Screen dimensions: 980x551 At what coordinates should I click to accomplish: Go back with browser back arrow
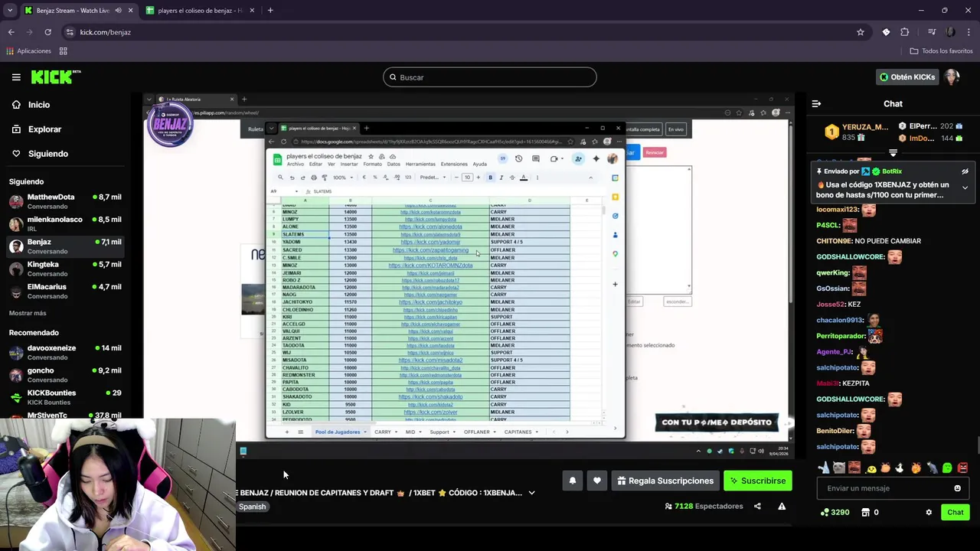click(11, 32)
